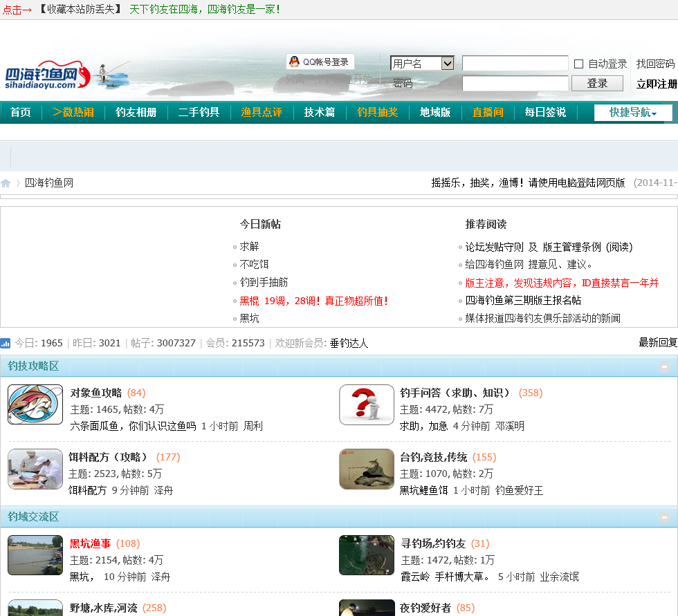
Task: Open latest post 六条面瓜鱼，你们认识这鱼吗
Action: [x=133, y=427]
